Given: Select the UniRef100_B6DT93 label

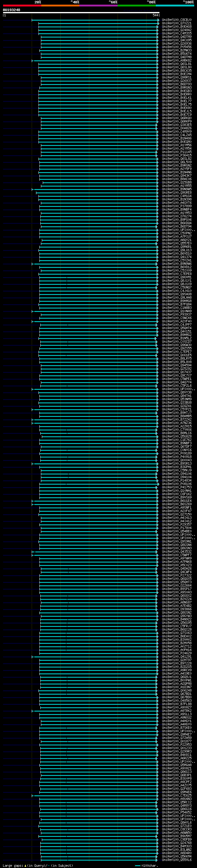Looking at the screenshot, I should click(x=176, y=84).
